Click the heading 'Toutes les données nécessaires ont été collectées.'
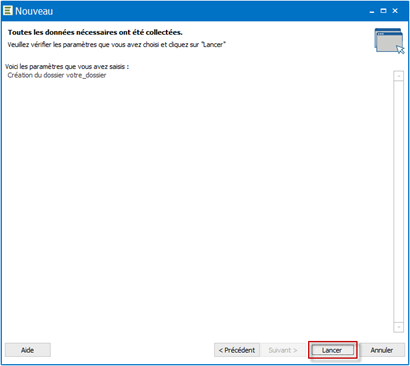 tap(95, 33)
